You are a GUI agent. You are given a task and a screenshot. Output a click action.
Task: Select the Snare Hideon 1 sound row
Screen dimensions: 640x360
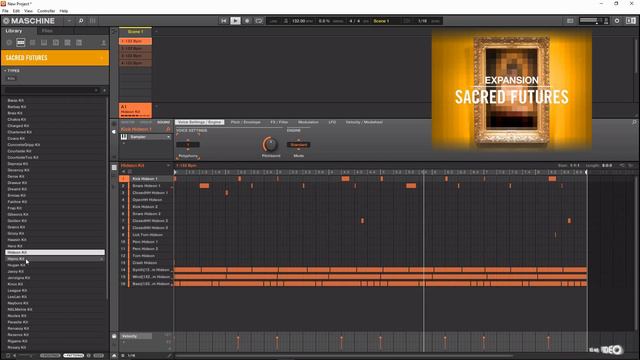click(146, 186)
